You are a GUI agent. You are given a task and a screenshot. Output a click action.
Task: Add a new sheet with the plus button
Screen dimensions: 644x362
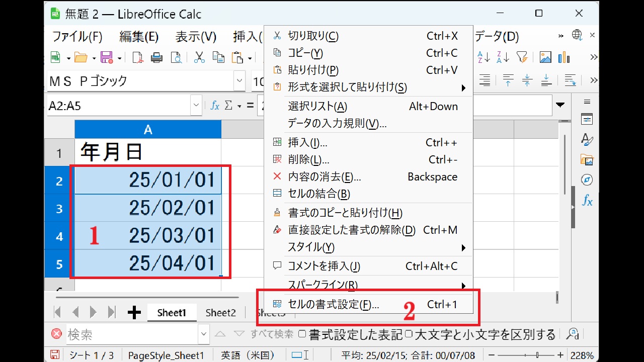click(134, 313)
